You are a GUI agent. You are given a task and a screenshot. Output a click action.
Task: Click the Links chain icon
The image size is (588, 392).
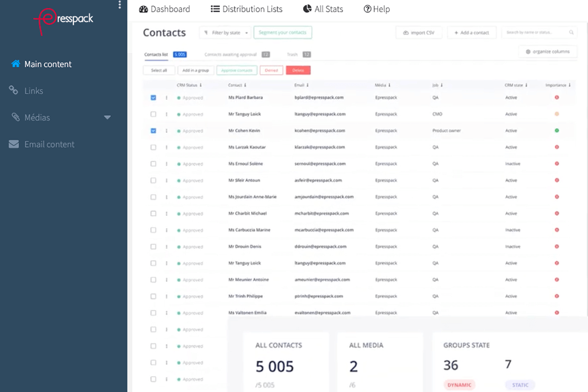[13, 90]
